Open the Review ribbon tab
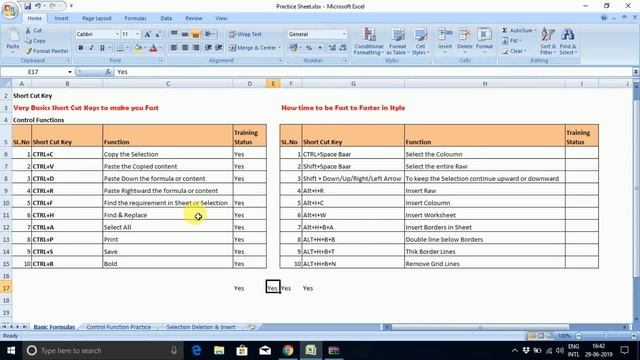This screenshot has width=640, height=360. pyautogui.click(x=193, y=18)
